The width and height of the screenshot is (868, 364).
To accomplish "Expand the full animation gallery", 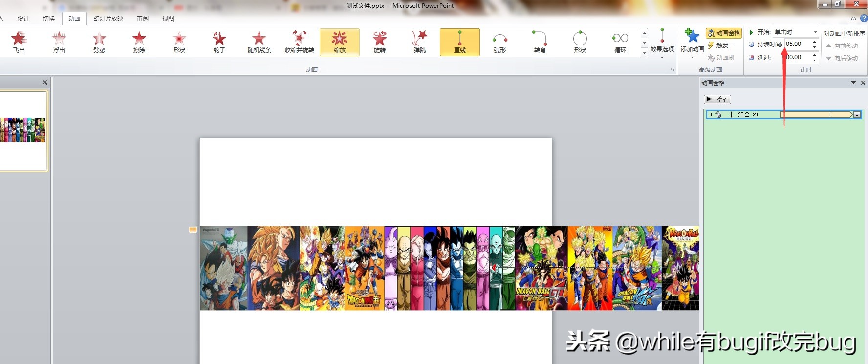I will pos(645,52).
